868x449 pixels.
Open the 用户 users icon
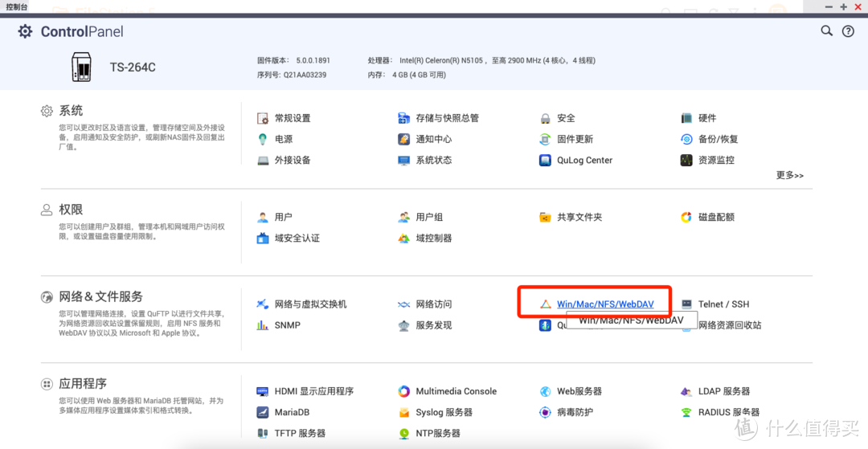[262, 218]
